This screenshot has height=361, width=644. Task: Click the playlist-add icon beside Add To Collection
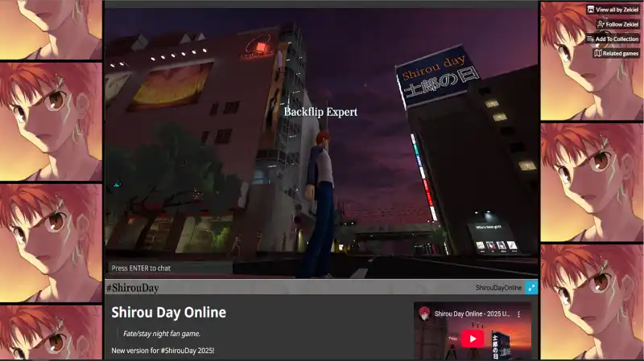tap(590, 39)
